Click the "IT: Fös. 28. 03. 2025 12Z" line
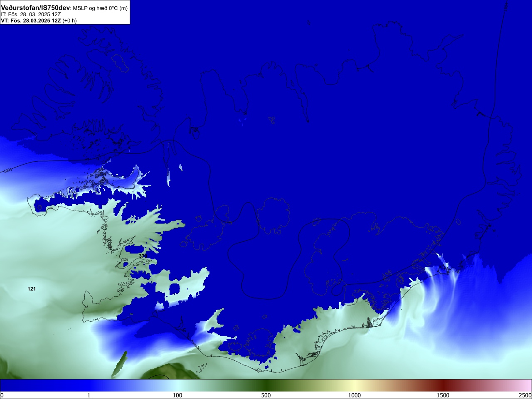 [31, 15]
